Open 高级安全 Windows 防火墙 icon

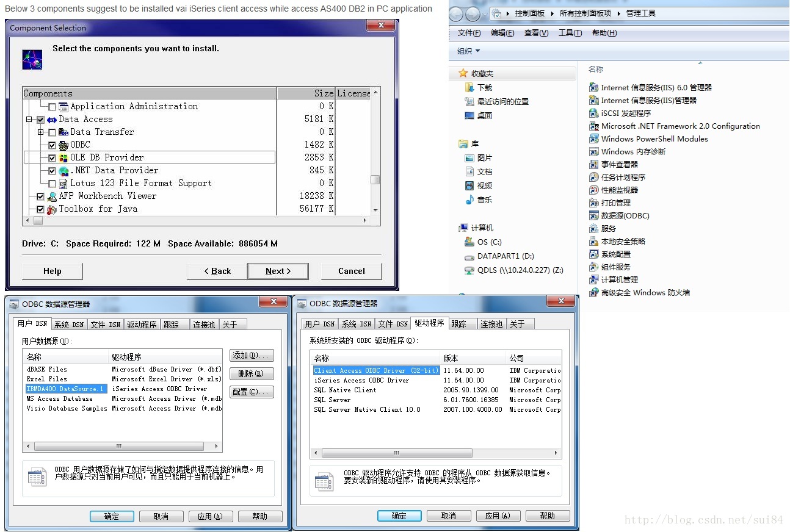click(x=593, y=293)
